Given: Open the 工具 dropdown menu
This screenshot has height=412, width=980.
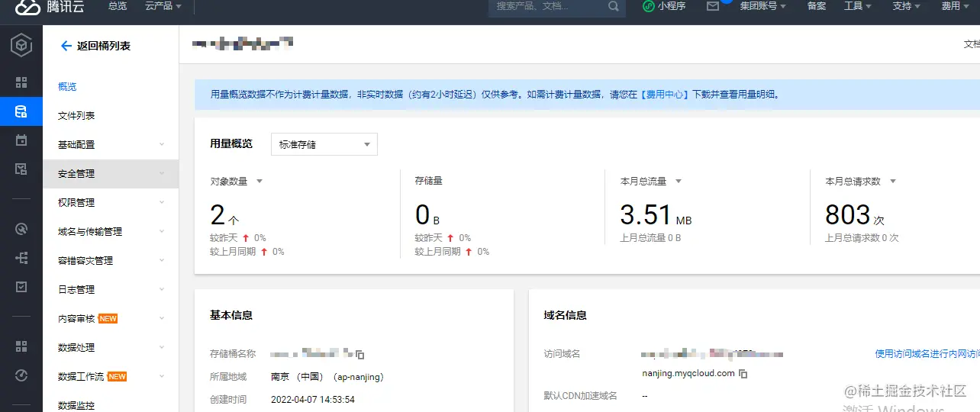Looking at the screenshot, I should click(858, 6).
